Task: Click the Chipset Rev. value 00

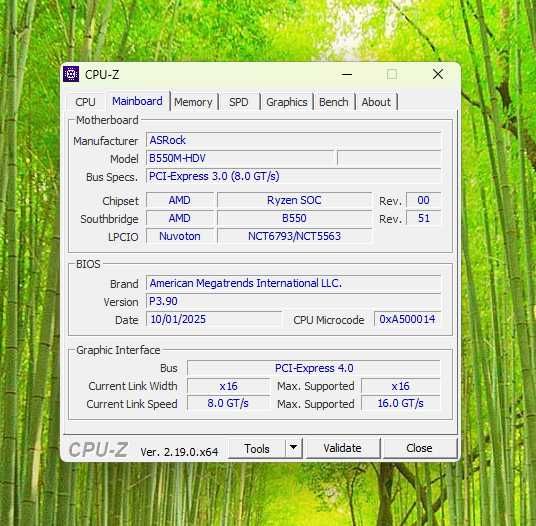Action: [x=424, y=200]
